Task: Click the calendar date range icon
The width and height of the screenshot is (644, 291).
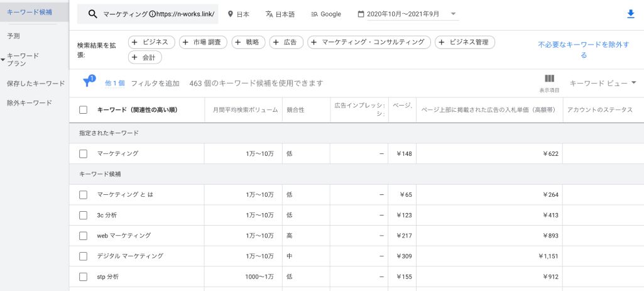Action: 361,14
